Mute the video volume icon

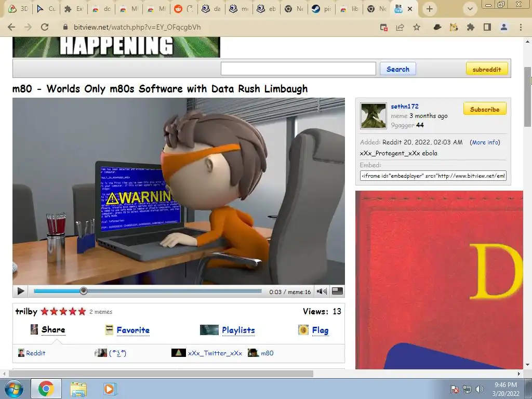[x=322, y=291]
